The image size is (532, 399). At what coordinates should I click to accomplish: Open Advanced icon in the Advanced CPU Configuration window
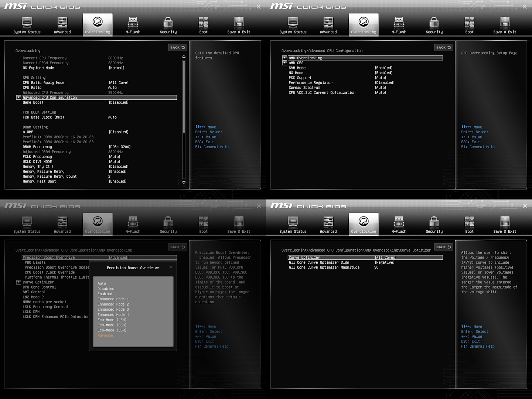328,25
